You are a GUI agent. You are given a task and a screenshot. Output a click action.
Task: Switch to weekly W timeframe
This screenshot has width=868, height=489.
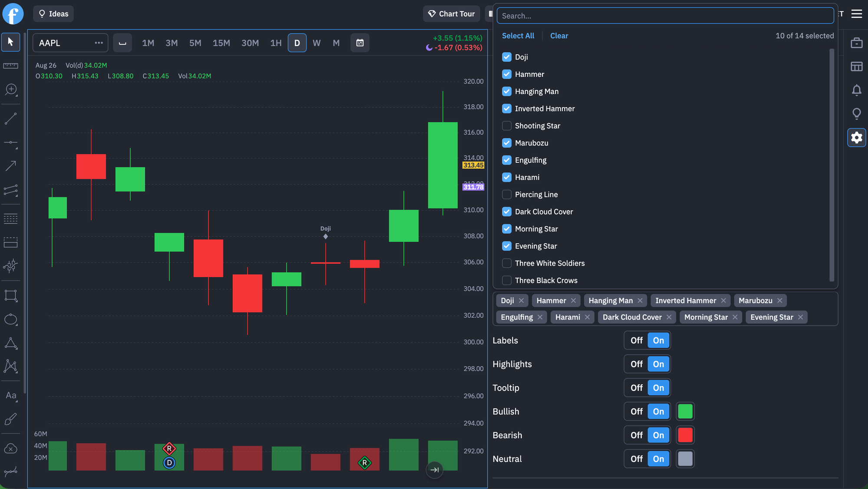tap(316, 43)
